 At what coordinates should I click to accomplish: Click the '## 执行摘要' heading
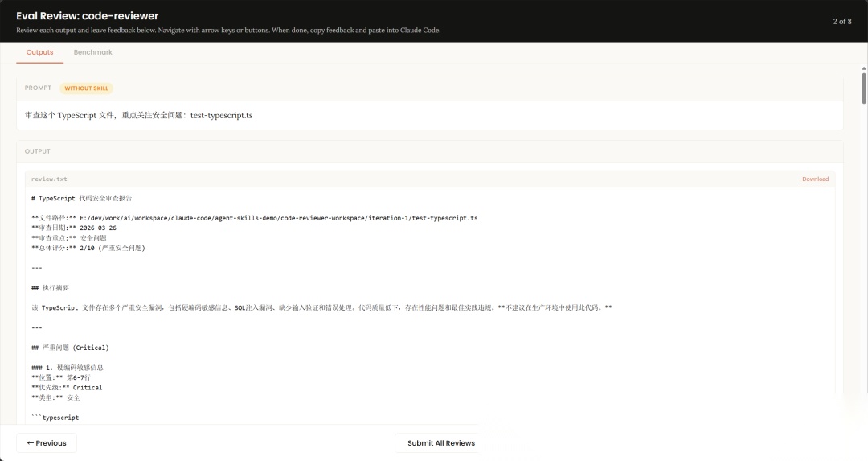(x=51, y=287)
